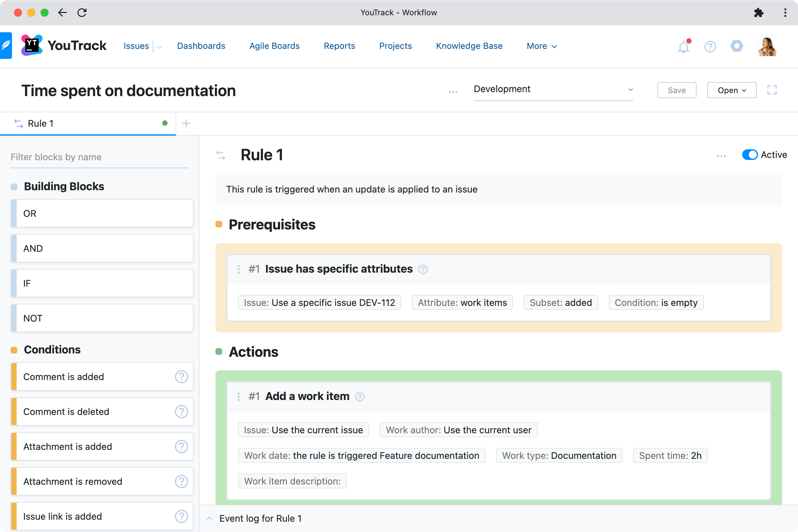The height and width of the screenshot is (532, 798).
Task: Open help for the Comment is added block
Action: coord(182,377)
